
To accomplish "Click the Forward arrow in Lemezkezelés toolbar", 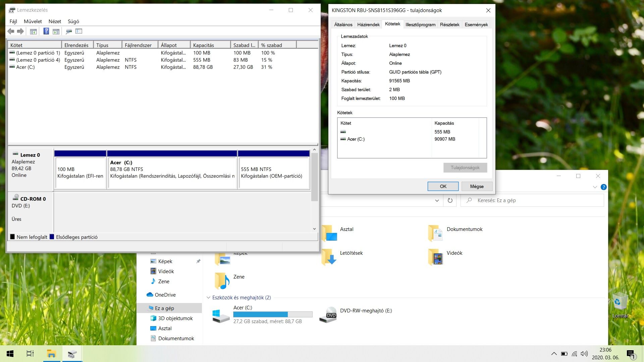I will coord(20,31).
